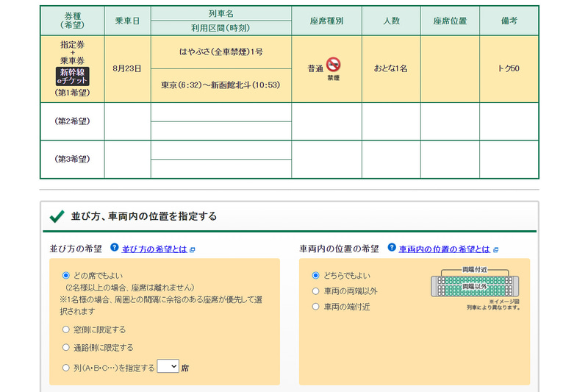Viewport: 588px width, 392px height.
Task: Click seat type text '普通'
Action: click(315, 68)
